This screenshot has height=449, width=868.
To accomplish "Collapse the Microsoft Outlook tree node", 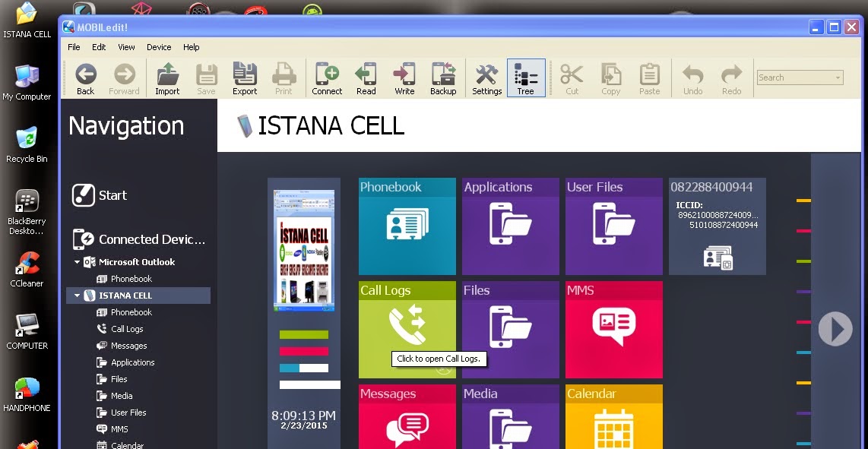I will click(77, 262).
